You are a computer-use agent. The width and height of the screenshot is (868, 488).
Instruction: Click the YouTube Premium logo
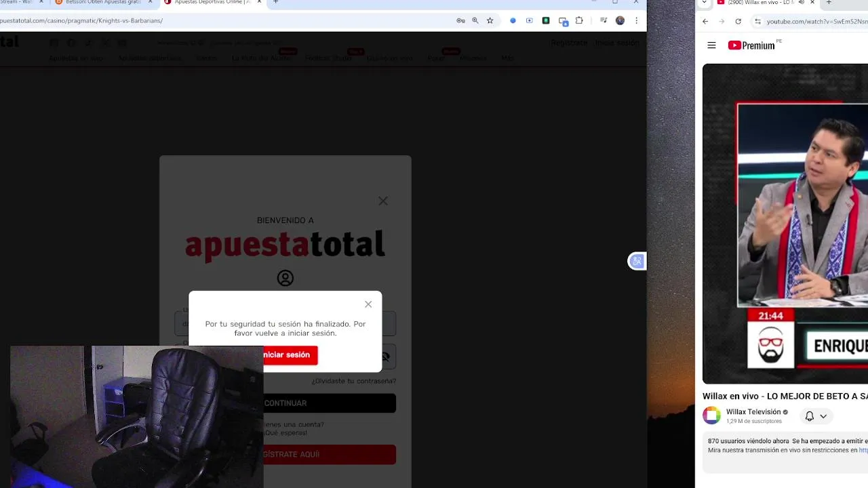(x=751, y=45)
